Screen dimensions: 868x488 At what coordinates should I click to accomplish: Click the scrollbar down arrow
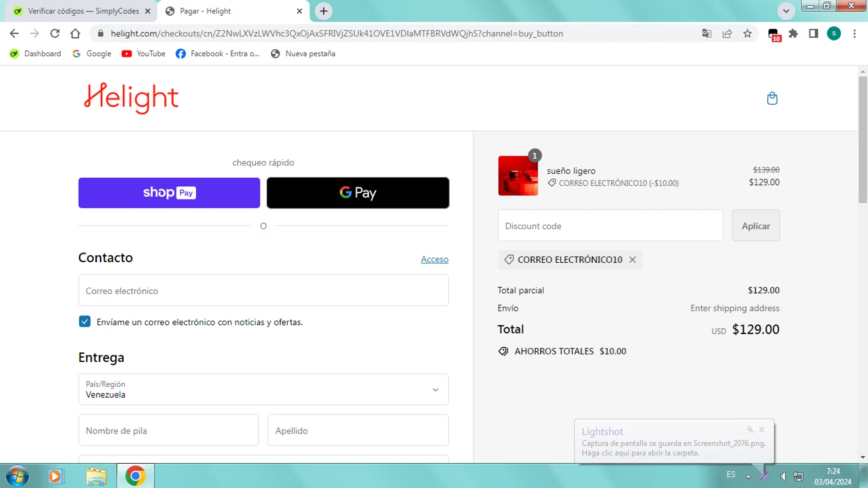point(863,457)
